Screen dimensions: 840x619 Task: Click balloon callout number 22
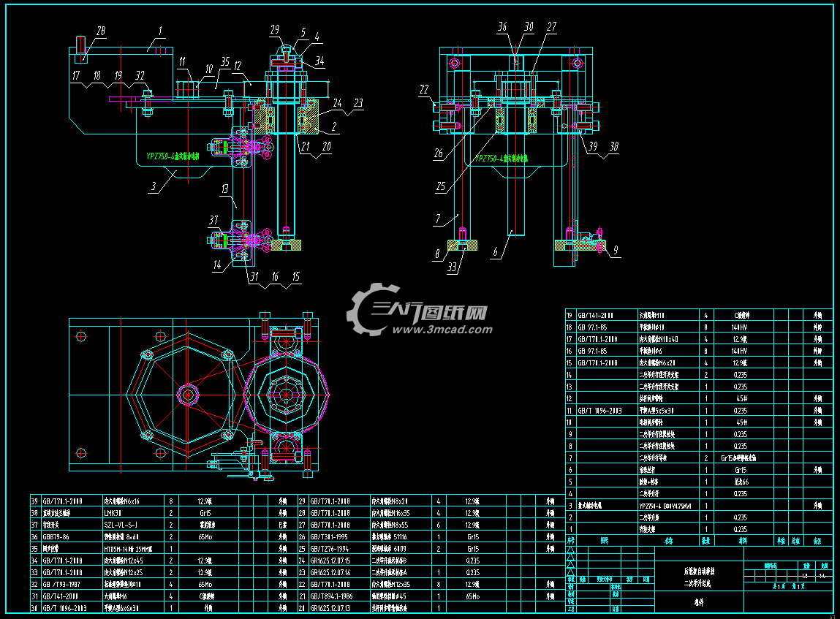click(x=424, y=89)
